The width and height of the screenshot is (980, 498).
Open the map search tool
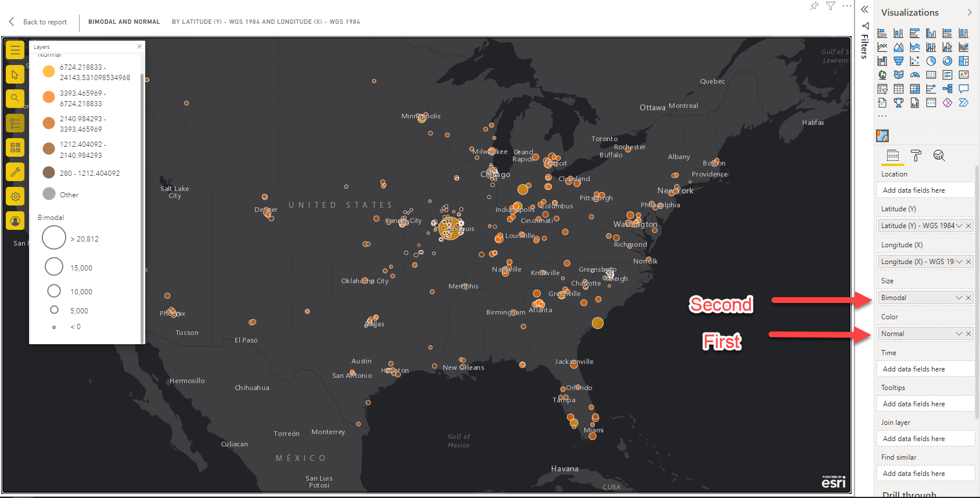pos(15,99)
